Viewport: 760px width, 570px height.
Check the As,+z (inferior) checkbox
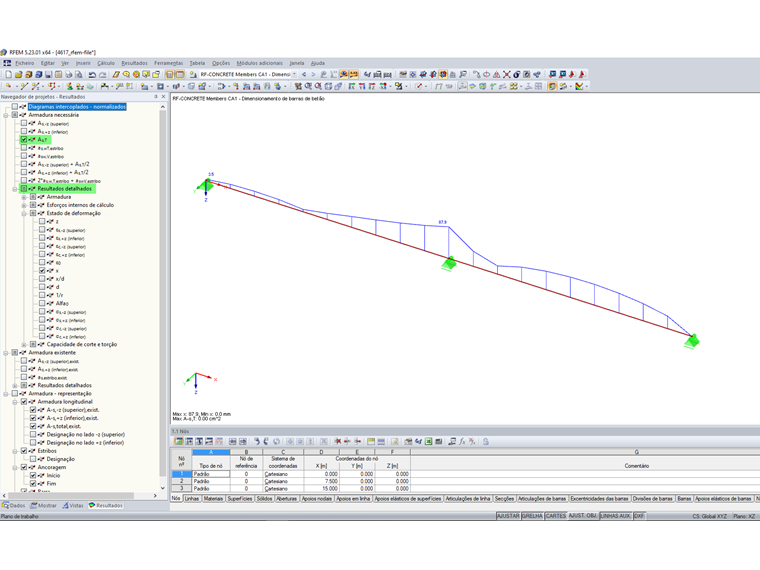pos(24,131)
